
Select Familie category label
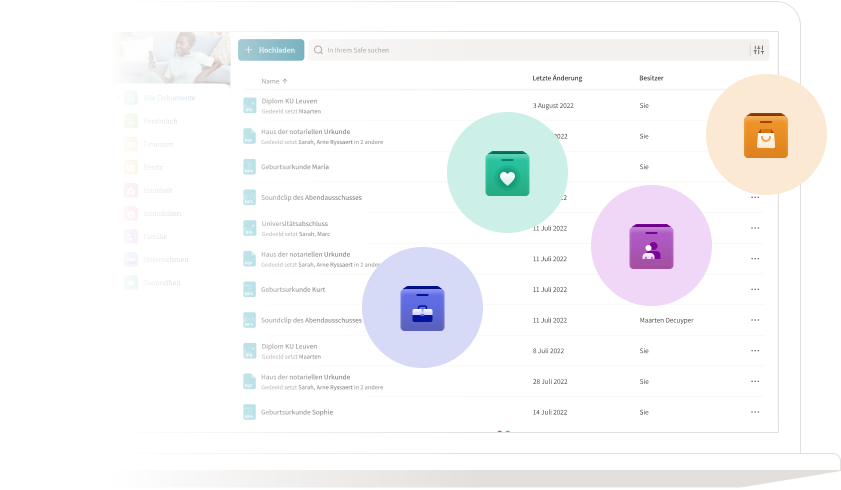point(154,236)
